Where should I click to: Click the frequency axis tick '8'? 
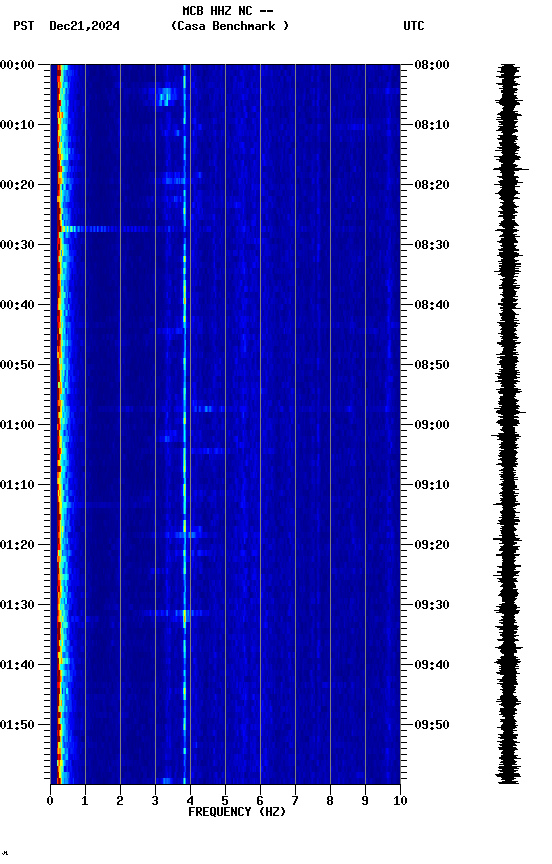[x=330, y=801]
